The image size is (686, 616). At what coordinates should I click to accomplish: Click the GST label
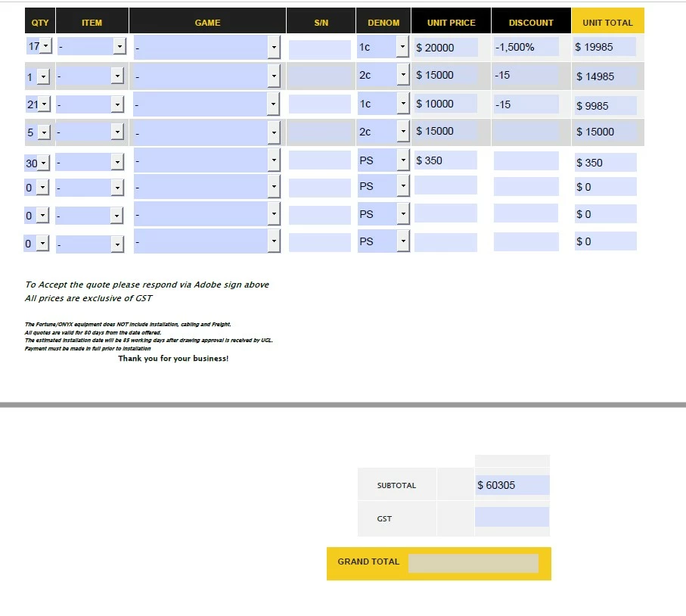384,519
